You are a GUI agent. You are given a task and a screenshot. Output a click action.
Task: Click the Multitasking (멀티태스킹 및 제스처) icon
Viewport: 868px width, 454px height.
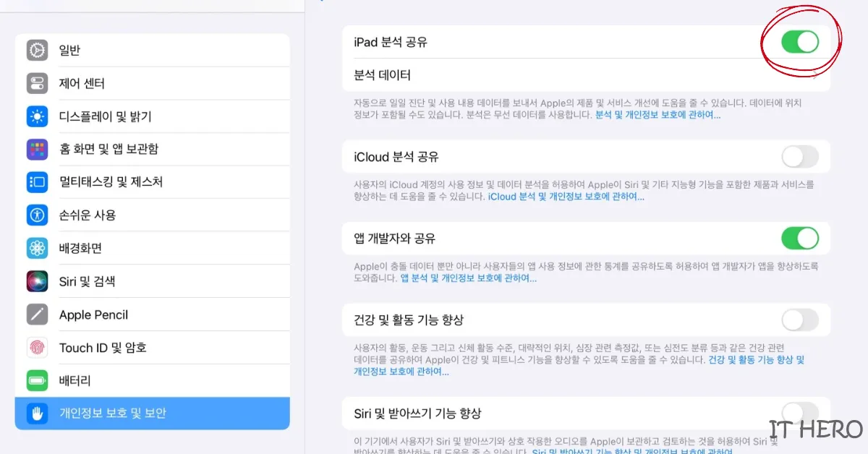point(37,182)
